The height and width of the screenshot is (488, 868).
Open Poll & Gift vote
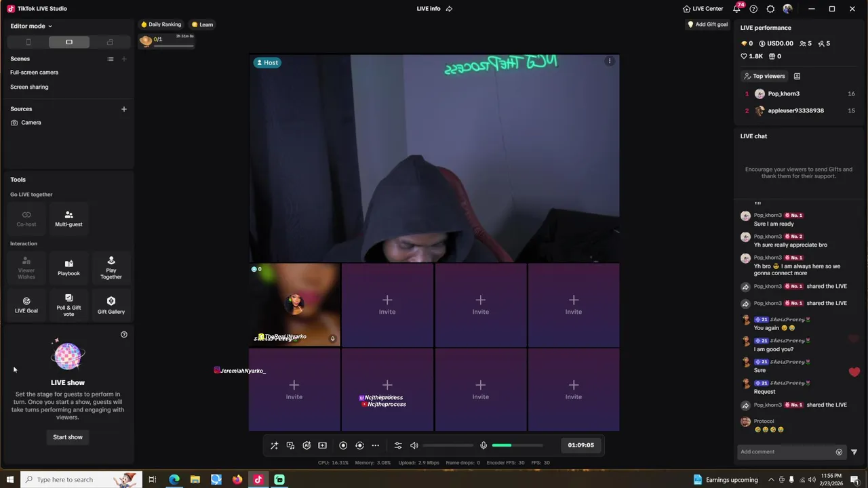68,306
